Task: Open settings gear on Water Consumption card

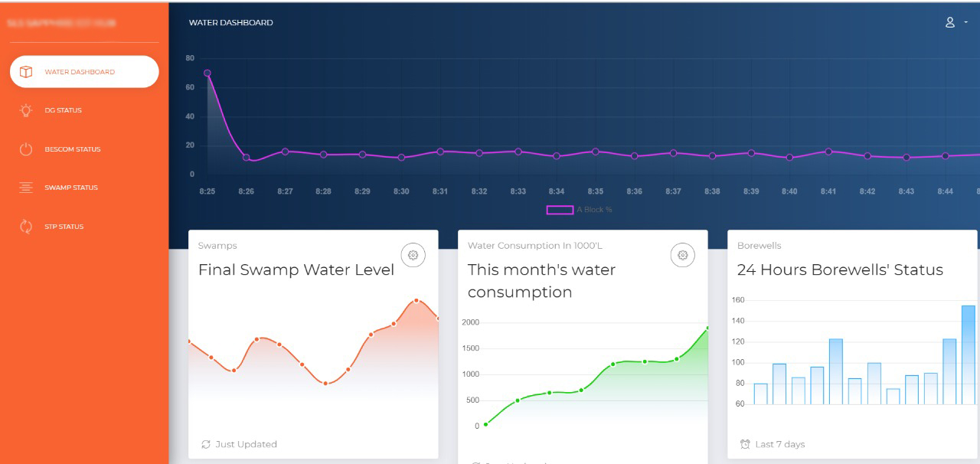Action: [682, 255]
